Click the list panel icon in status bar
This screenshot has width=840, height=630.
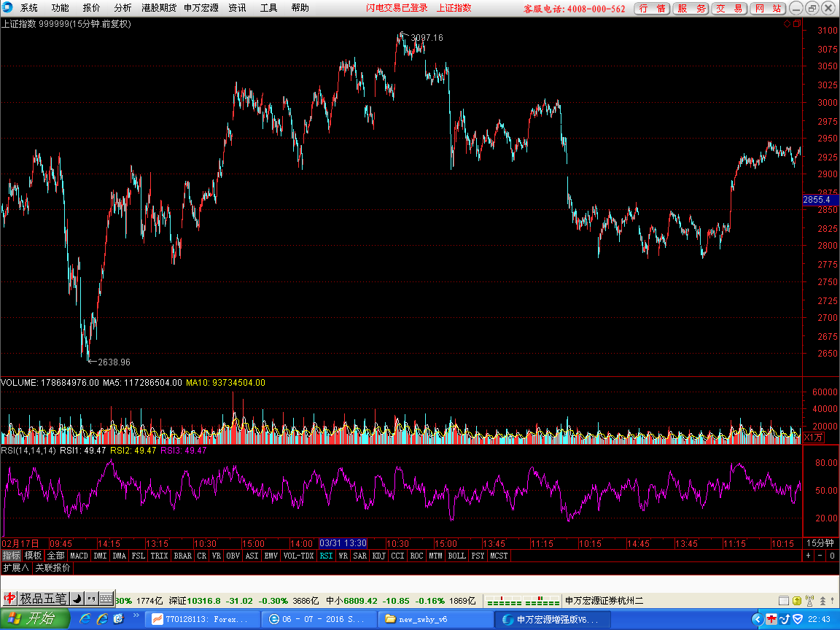pos(784,601)
